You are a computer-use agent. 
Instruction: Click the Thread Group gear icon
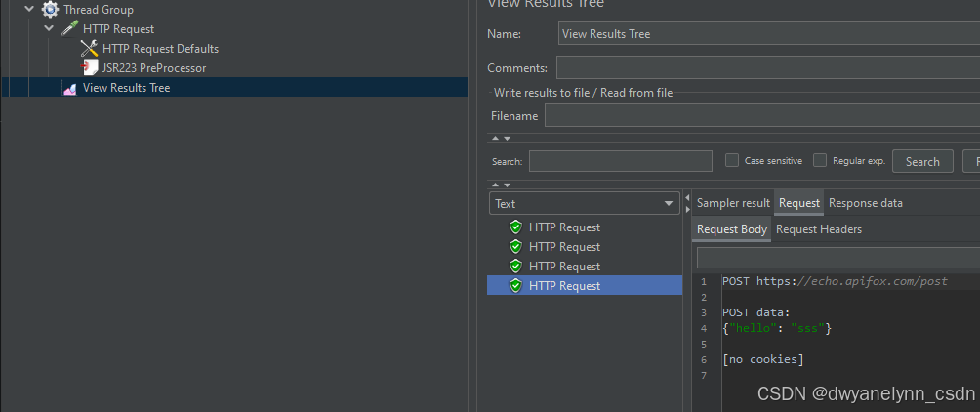coord(50,10)
